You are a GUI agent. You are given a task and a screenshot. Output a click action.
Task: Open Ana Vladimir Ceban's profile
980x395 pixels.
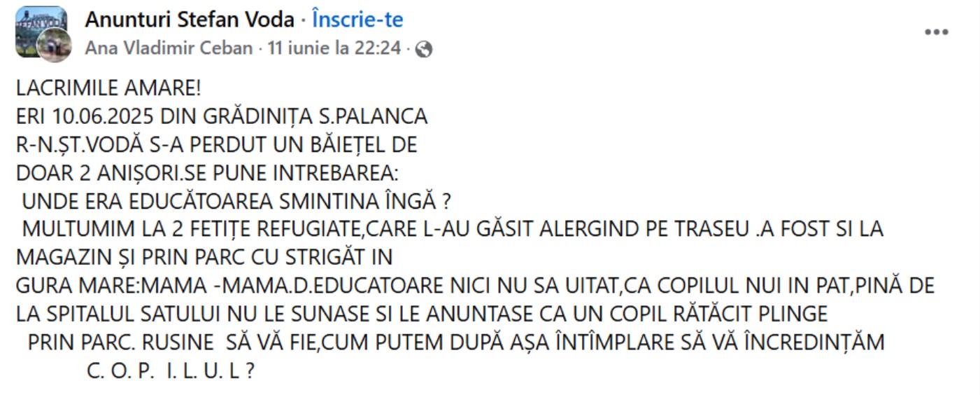169,48
